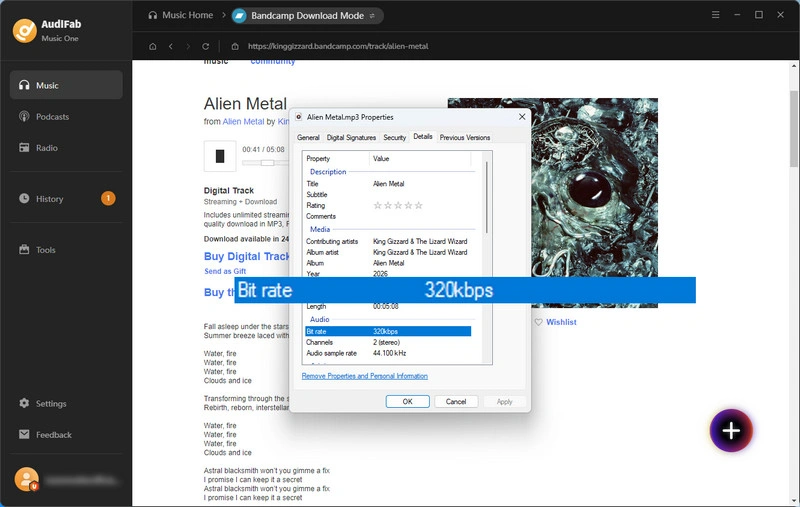This screenshot has height=507, width=800.
Task: Select the Comments property row
Action: pyautogui.click(x=388, y=216)
